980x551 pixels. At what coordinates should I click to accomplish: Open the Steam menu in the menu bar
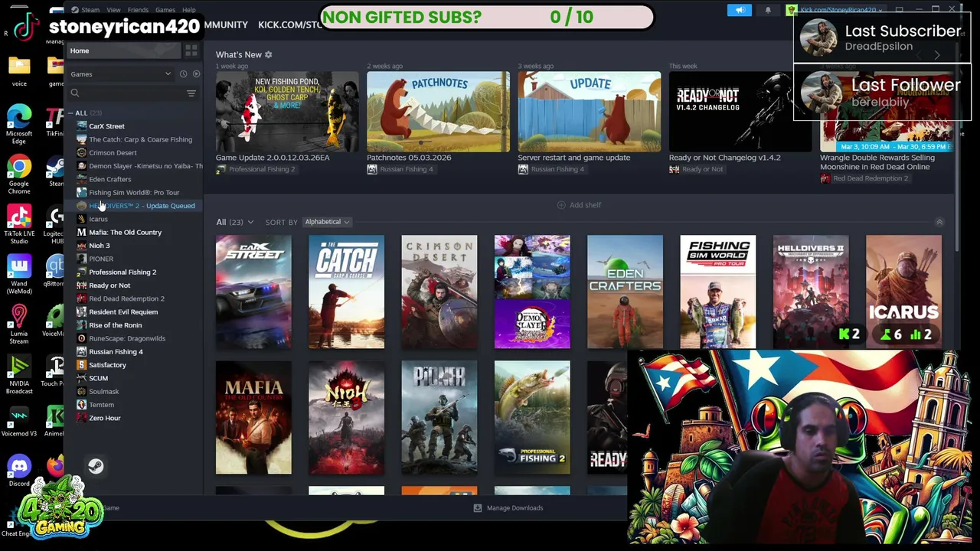click(90, 10)
